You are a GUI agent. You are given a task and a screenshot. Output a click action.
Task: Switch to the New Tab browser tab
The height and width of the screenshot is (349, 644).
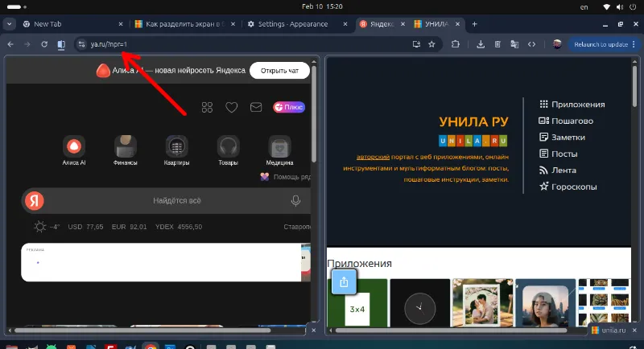[x=68, y=24]
